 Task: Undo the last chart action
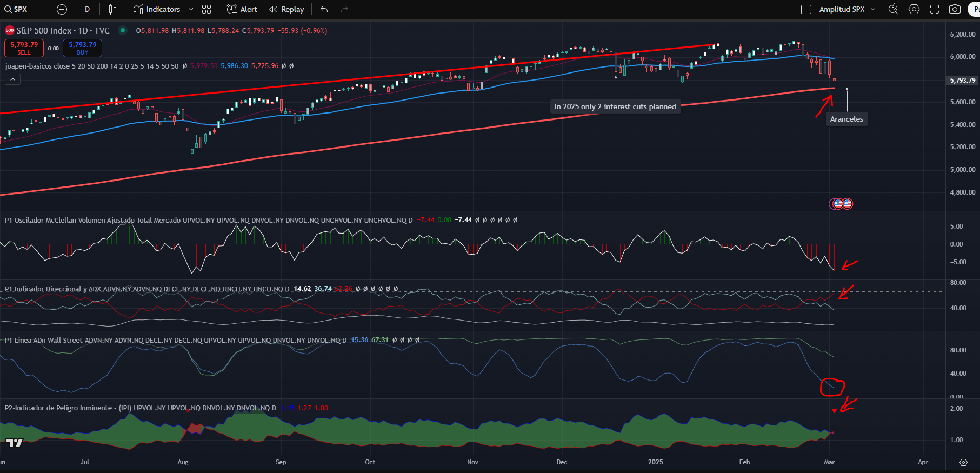point(324,9)
